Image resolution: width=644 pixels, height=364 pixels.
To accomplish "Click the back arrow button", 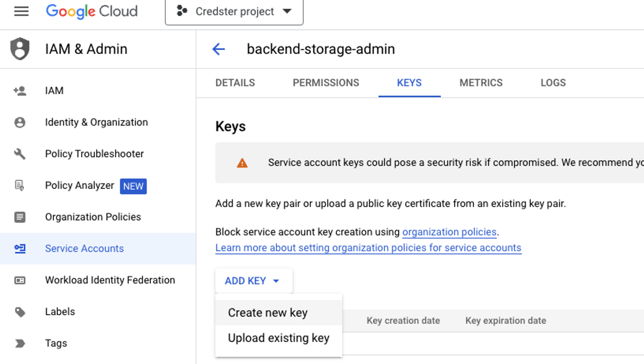I will [x=218, y=49].
